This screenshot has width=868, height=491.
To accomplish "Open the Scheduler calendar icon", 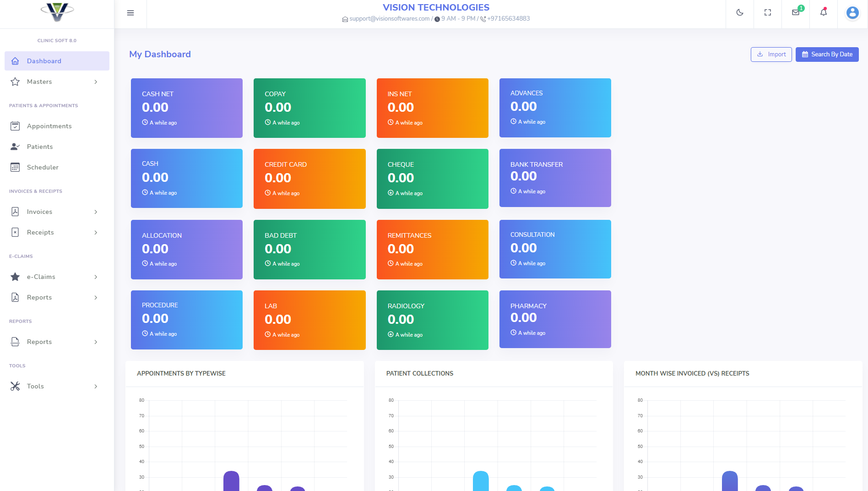I will click(x=16, y=167).
